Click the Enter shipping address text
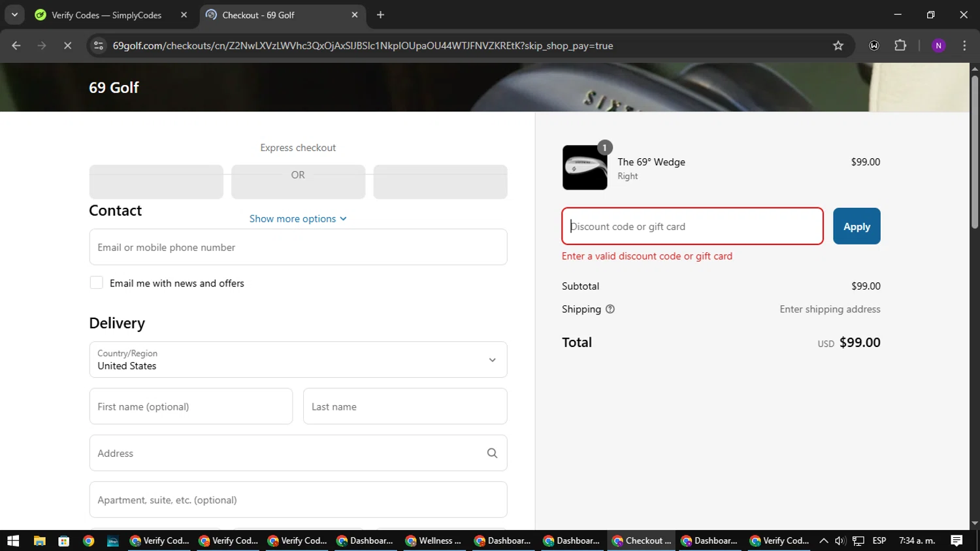 coord(830,309)
